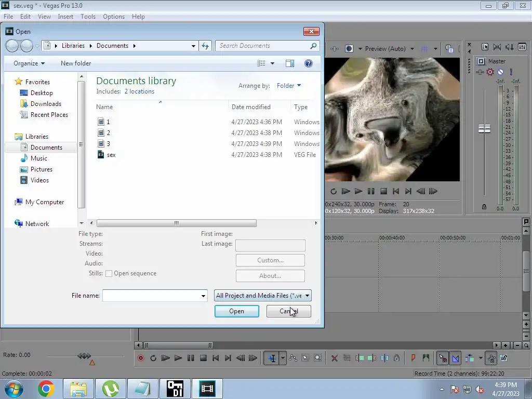Click the playback Rate slider
532x399 pixels.
(84, 356)
